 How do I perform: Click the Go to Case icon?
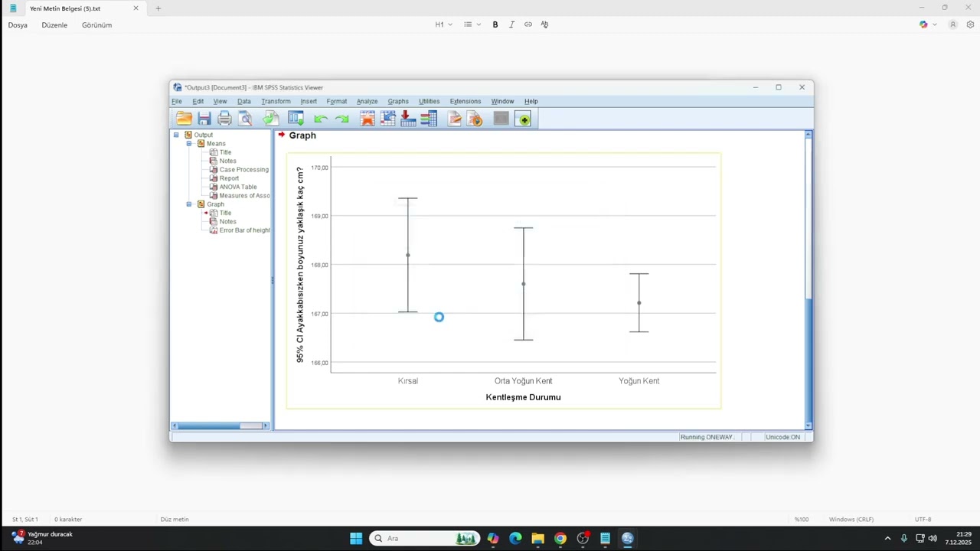coord(388,119)
